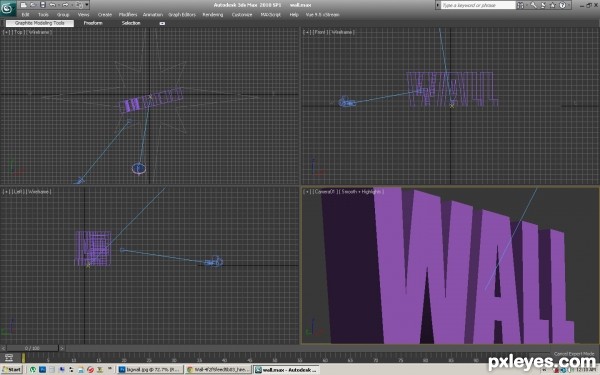Click the time slider showing 0 / 100
This screenshot has width=600, height=375.
coord(33,348)
